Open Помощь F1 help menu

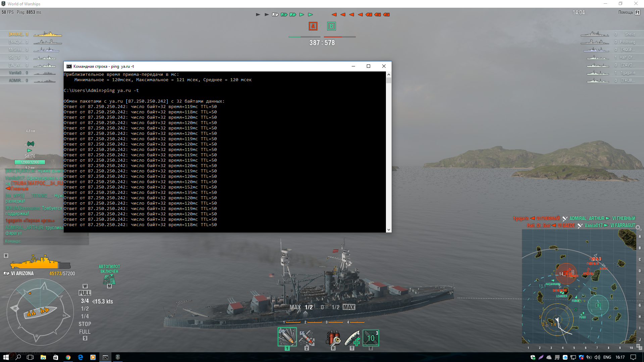point(629,12)
